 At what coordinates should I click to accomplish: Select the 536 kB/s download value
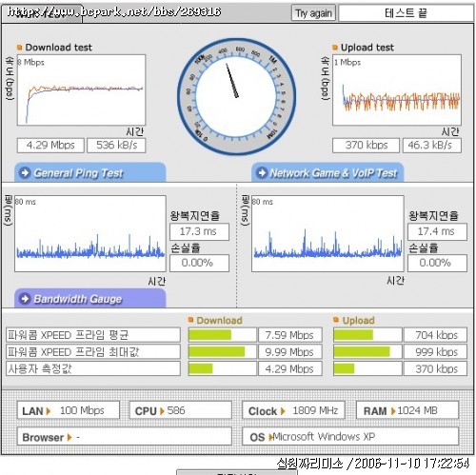point(116,146)
